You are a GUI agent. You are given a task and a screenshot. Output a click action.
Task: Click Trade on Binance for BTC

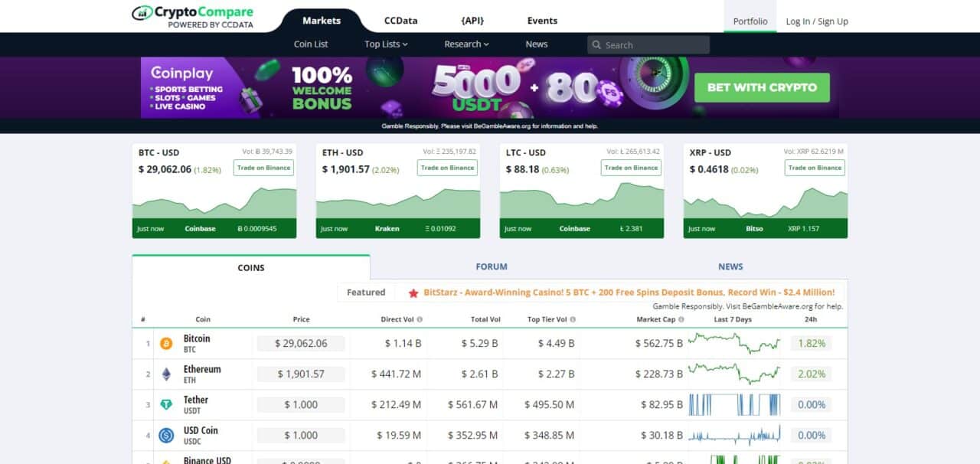263,168
